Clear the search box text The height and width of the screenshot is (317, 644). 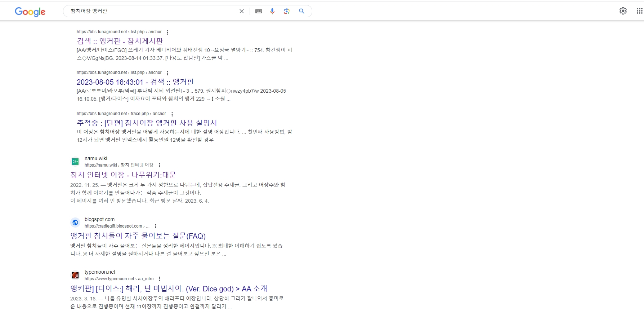coord(242,11)
